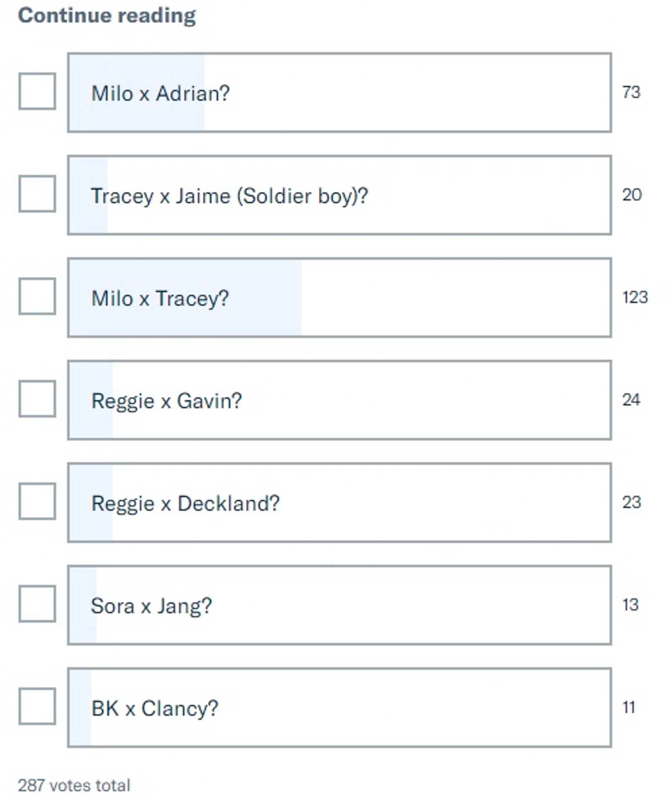668x812 pixels.
Task: Click the 123 vote count number
Action: [635, 298]
